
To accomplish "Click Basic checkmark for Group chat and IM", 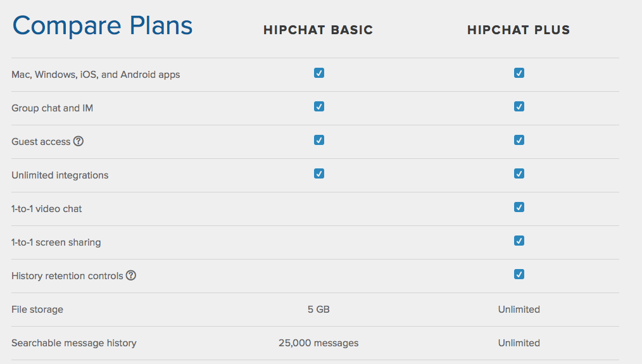I will coord(319,106).
